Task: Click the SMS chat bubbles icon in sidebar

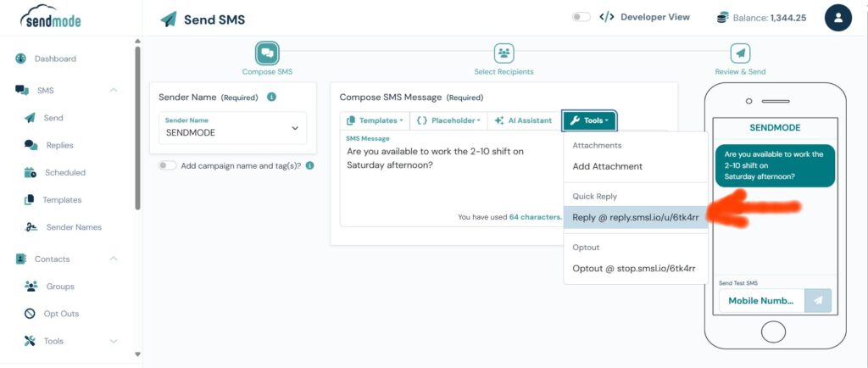Action: 22,90
